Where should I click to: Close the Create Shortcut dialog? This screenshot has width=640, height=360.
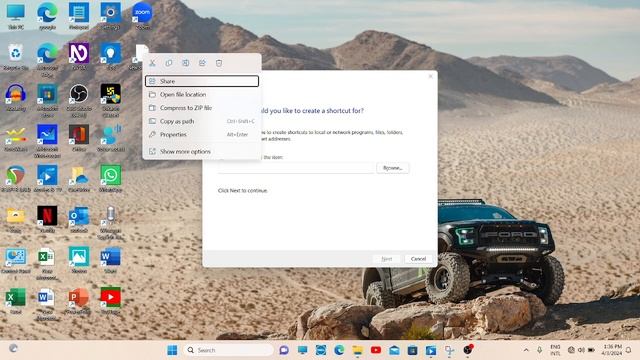[x=430, y=76]
